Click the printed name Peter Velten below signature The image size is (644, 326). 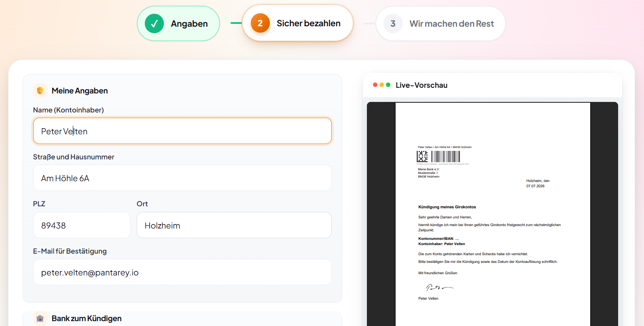pos(428,298)
